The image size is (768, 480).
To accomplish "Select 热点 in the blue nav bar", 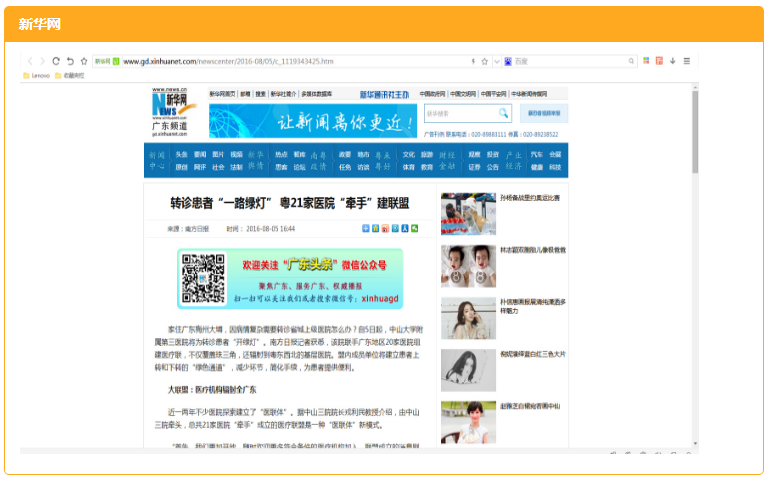I will [x=281, y=154].
